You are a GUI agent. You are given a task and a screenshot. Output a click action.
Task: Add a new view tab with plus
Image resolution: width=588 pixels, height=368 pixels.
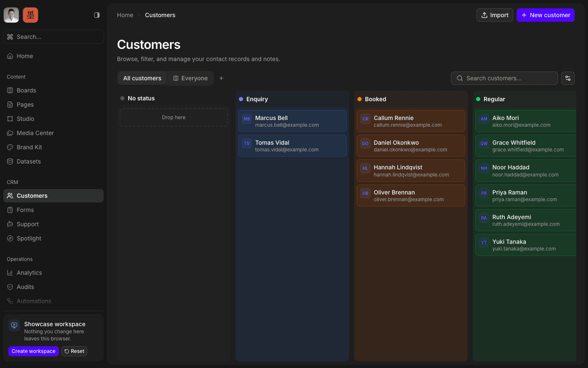click(x=221, y=78)
